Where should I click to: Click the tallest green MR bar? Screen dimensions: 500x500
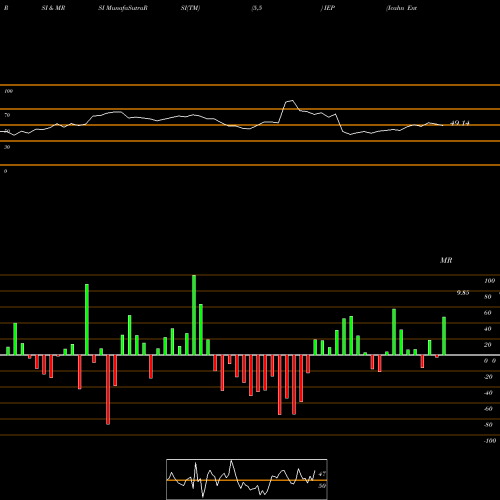click(x=194, y=315)
